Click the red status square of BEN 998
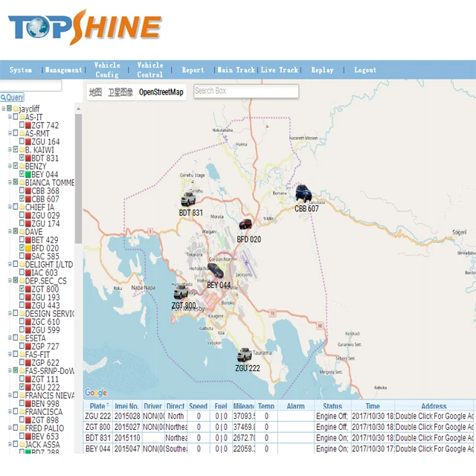 (28, 404)
